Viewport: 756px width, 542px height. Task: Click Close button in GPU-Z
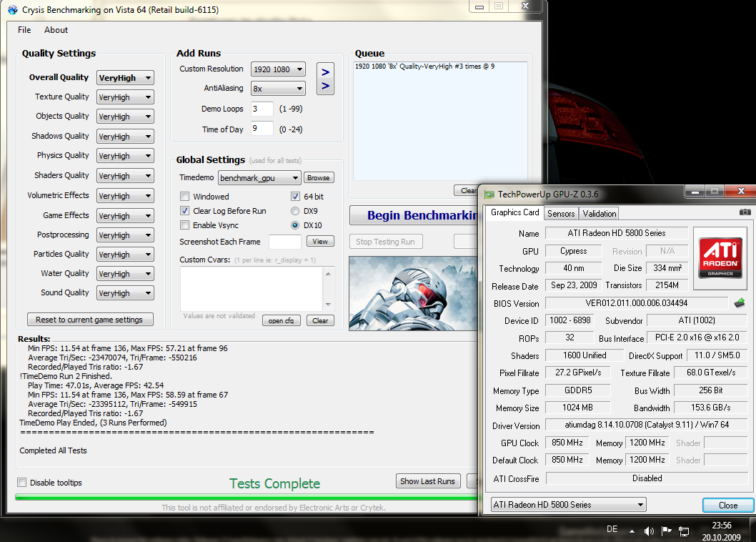(728, 505)
